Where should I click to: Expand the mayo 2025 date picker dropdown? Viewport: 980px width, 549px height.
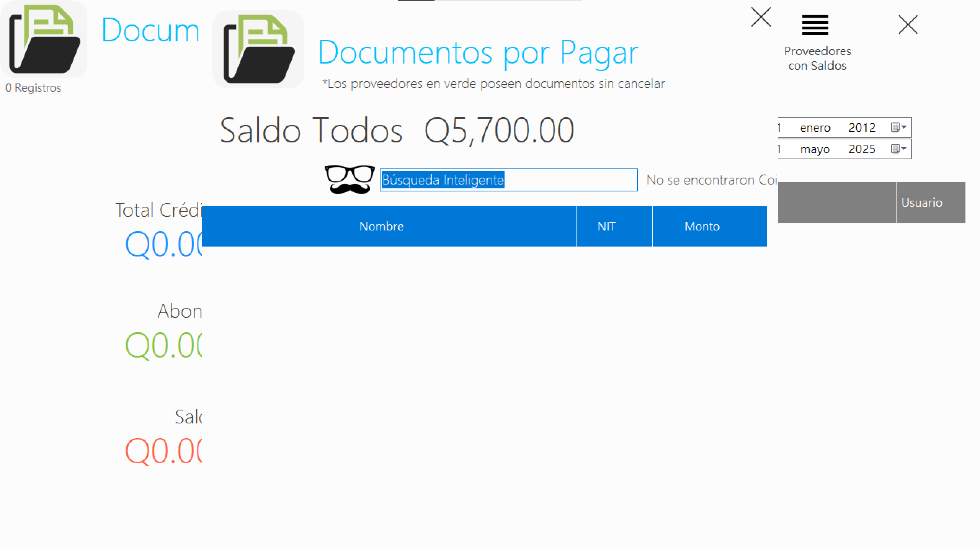904,149
